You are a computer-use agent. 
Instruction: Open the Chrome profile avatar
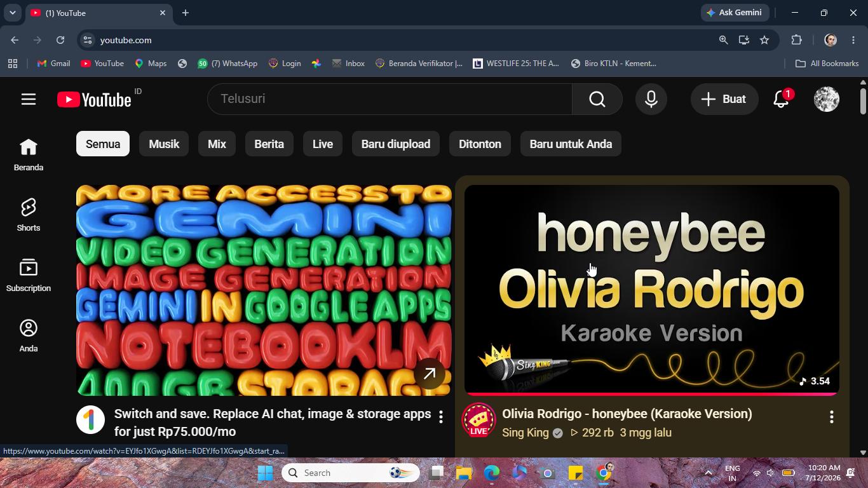click(x=830, y=40)
